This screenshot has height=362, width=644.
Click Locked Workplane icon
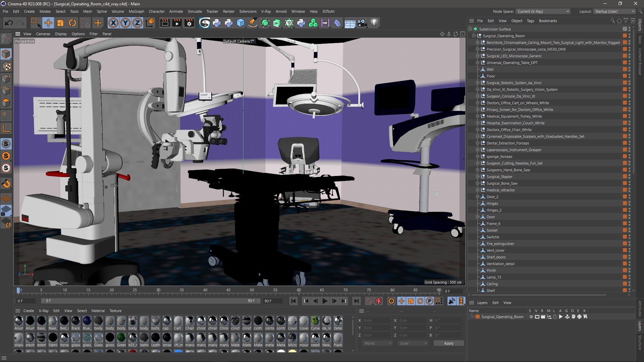[x=6, y=211]
